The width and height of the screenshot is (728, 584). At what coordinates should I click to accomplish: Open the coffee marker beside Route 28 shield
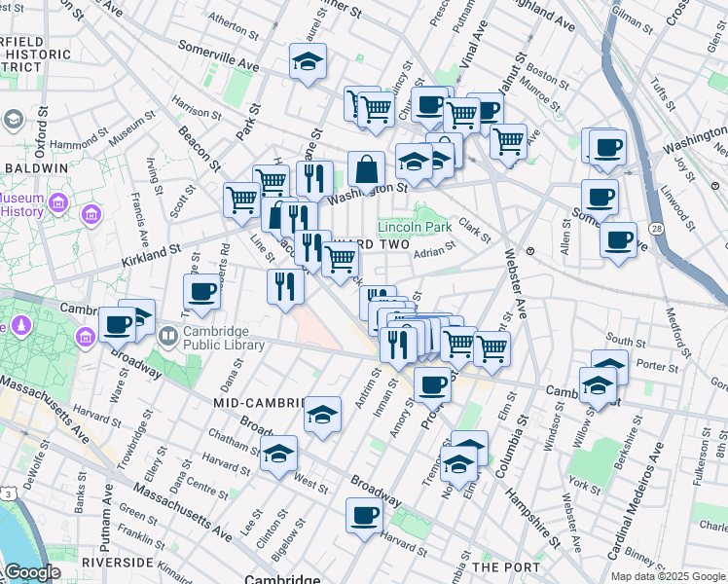coord(618,239)
